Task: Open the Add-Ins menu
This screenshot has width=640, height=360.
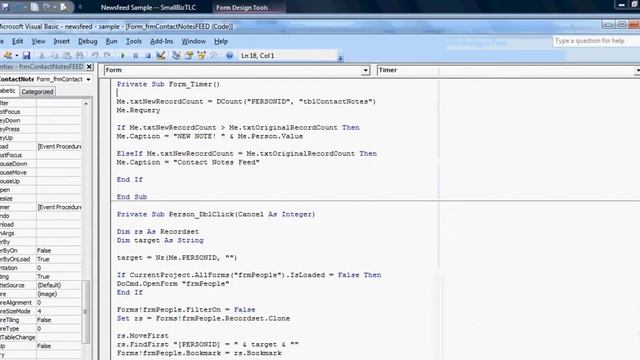Action: 162,41
